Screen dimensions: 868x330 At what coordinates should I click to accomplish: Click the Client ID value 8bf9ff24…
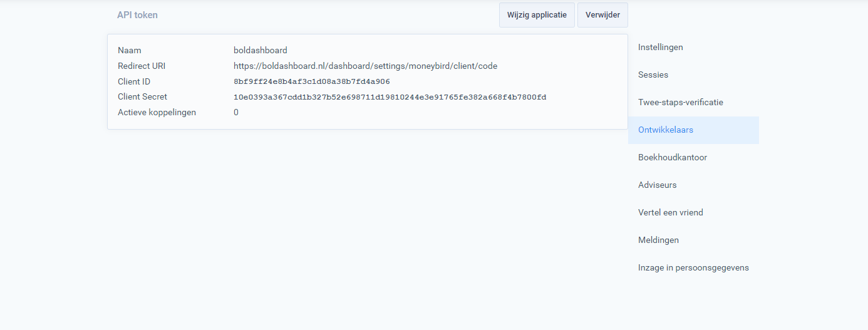[311, 81]
